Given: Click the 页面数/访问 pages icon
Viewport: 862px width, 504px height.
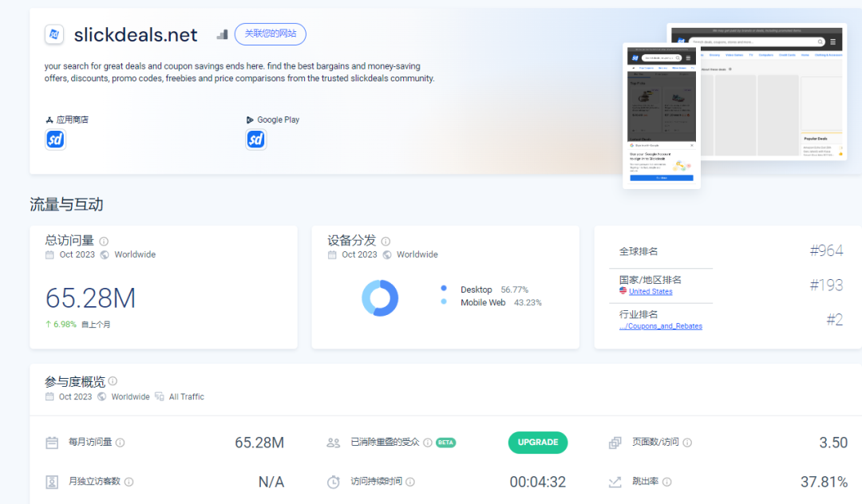Looking at the screenshot, I should 615,443.
